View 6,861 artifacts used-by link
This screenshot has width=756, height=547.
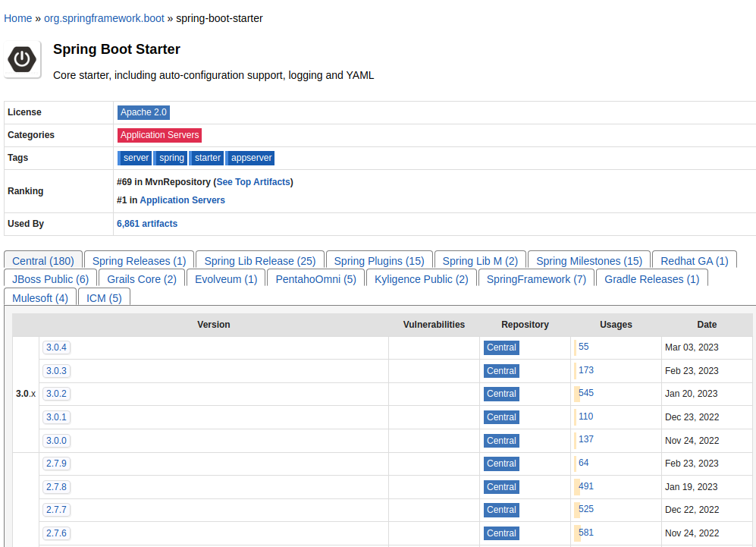click(147, 224)
